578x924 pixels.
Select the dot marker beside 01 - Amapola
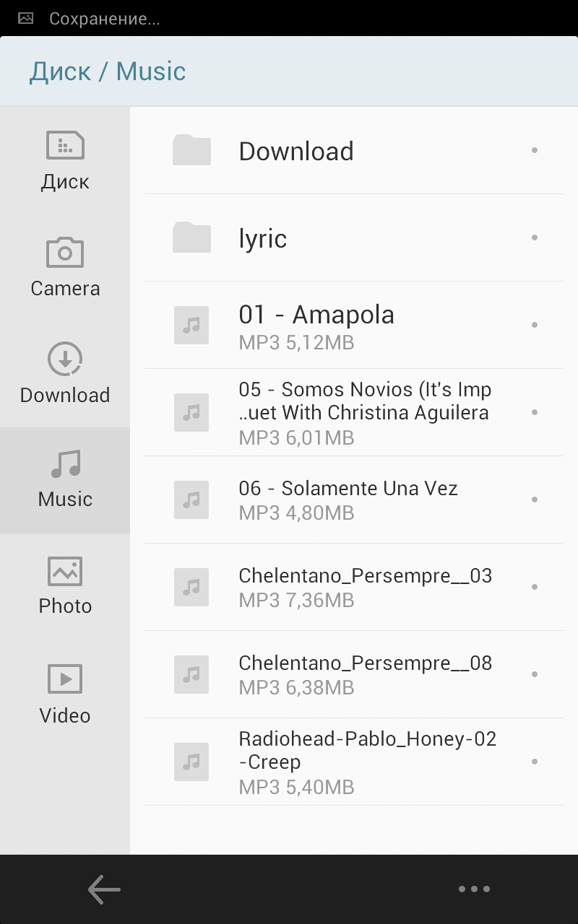point(535,325)
